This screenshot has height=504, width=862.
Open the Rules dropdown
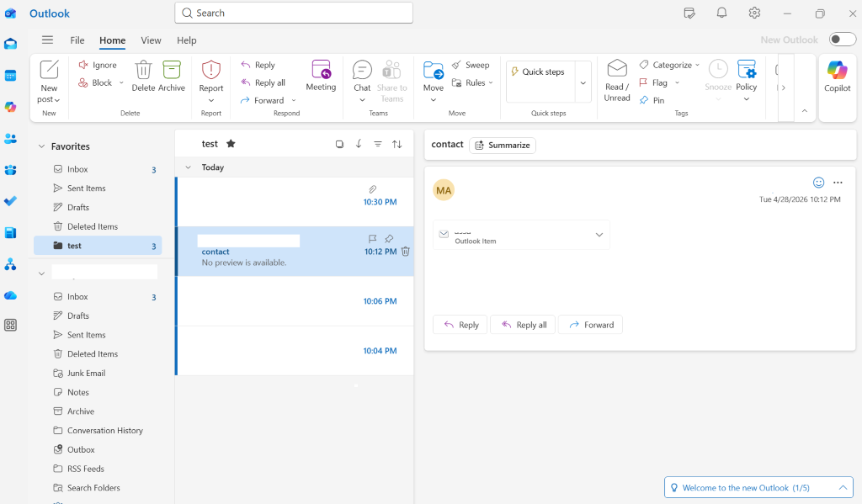(x=472, y=82)
